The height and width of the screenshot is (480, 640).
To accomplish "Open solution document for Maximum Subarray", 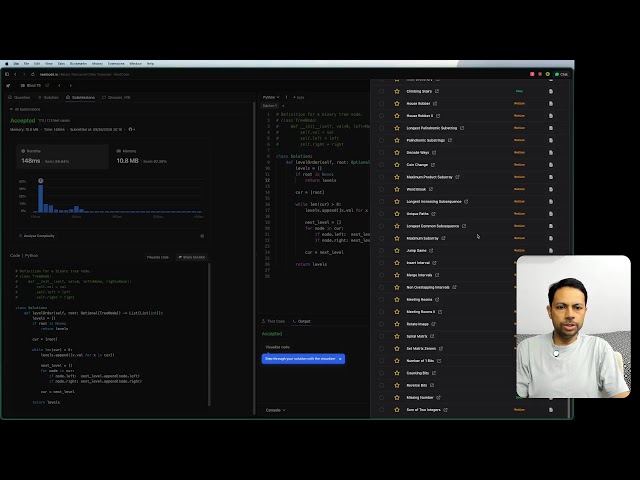I will pyautogui.click(x=551, y=238).
